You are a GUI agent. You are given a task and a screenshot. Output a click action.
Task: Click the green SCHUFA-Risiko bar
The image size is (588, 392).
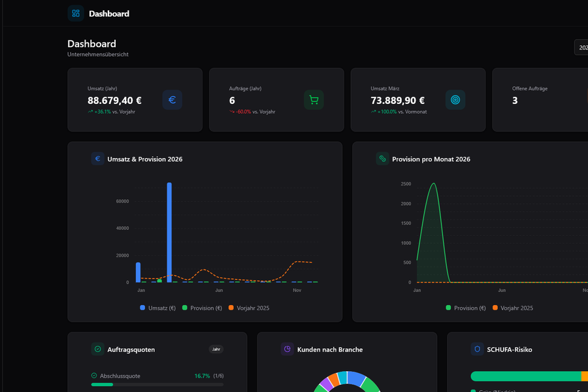[x=526, y=376]
